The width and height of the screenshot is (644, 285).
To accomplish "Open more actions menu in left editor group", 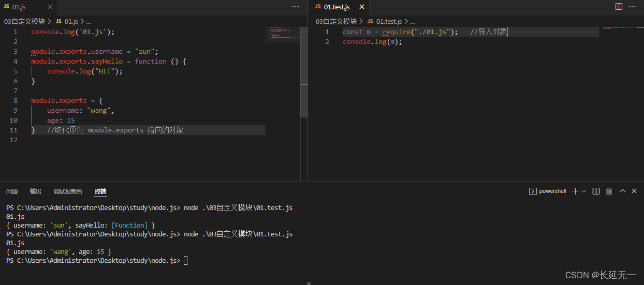I will (x=296, y=7).
